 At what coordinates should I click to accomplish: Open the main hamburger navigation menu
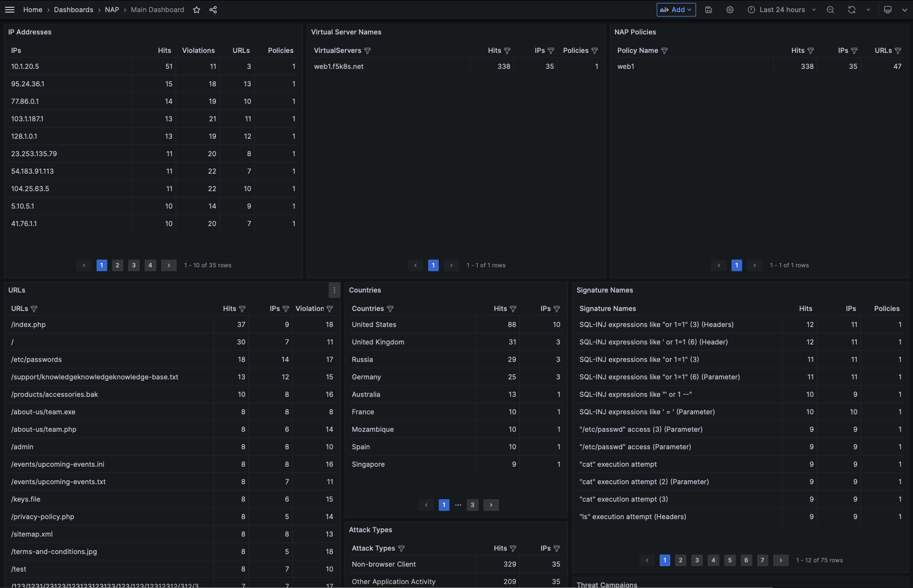(x=10, y=10)
